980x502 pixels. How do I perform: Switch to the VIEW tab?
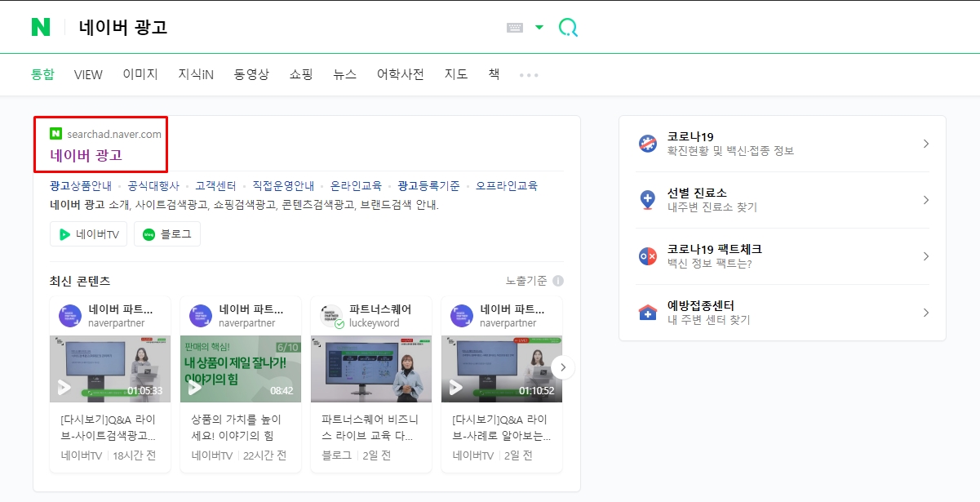click(88, 74)
